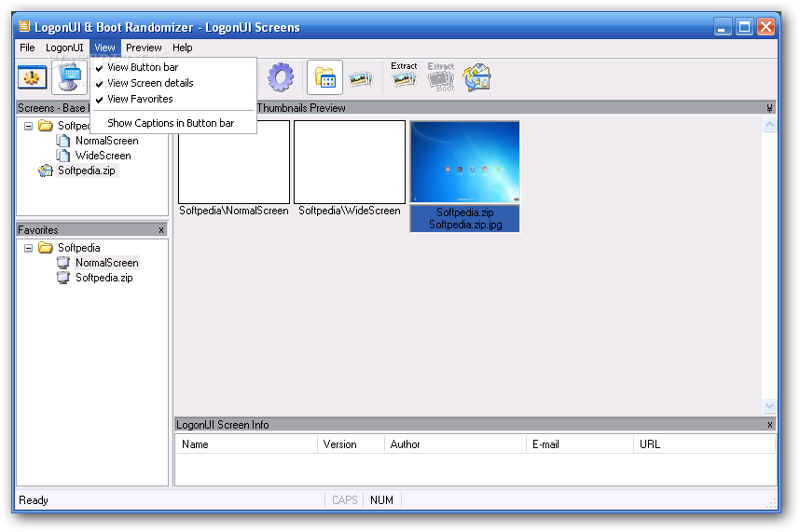Image resolution: width=800 pixels, height=532 pixels.
Task: Uncheck View Screen details
Action: [x=172, y=83]
